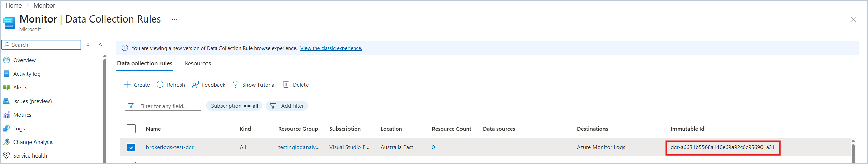Select the Data collection rules tab

pyautogui.click(x=145, y=63)
